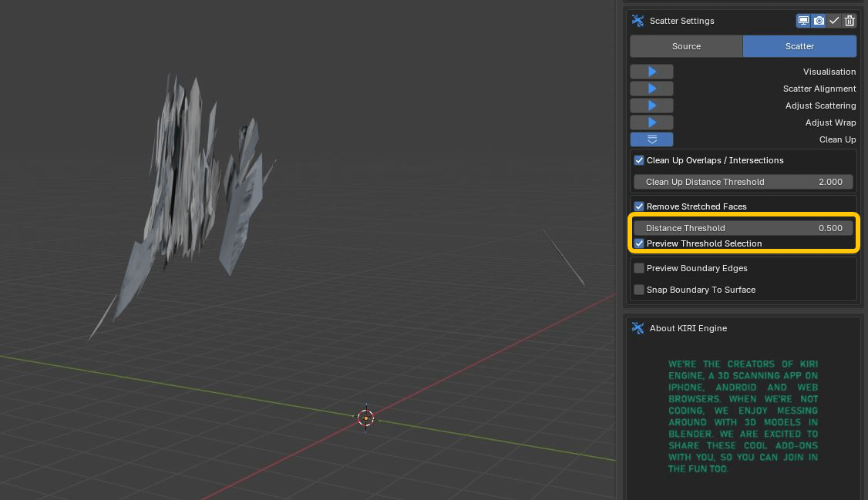This screenshot has width=868, height=500.
Task: Click the About KIRI Engine logo icon
Action: (x=638, y=328)
